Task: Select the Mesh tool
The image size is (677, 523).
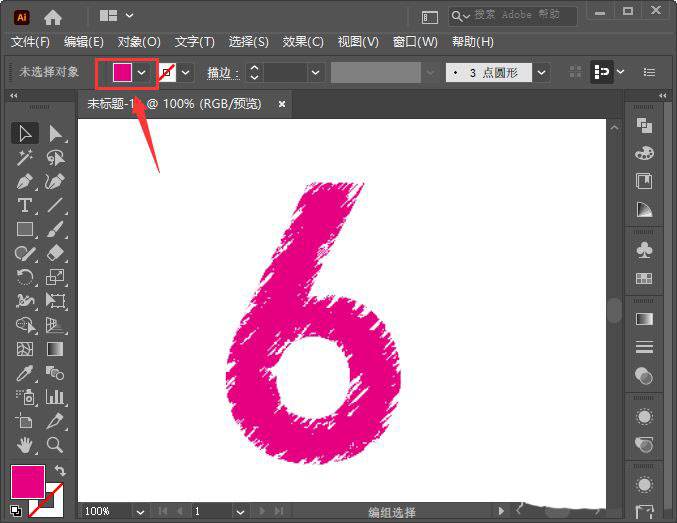Action: (x=25, y=349)
